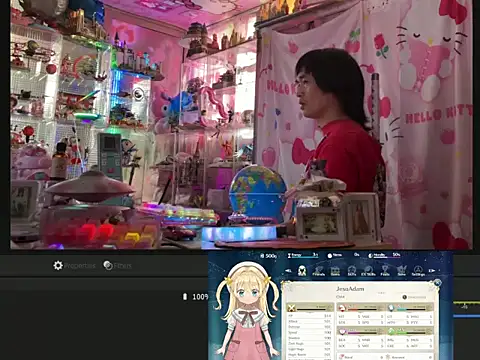480x360 pixels.
Task: Click the purple stat group icon
Action: click(x=342, y=331)
